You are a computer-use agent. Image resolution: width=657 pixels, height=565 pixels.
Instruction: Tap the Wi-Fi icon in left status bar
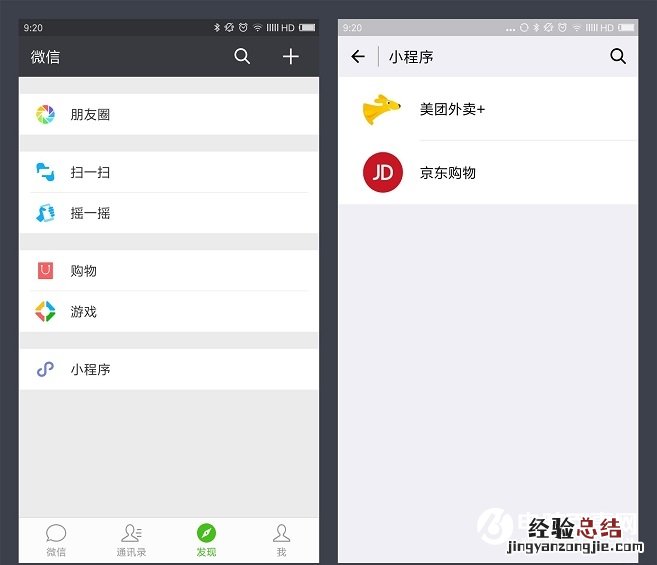257,28
